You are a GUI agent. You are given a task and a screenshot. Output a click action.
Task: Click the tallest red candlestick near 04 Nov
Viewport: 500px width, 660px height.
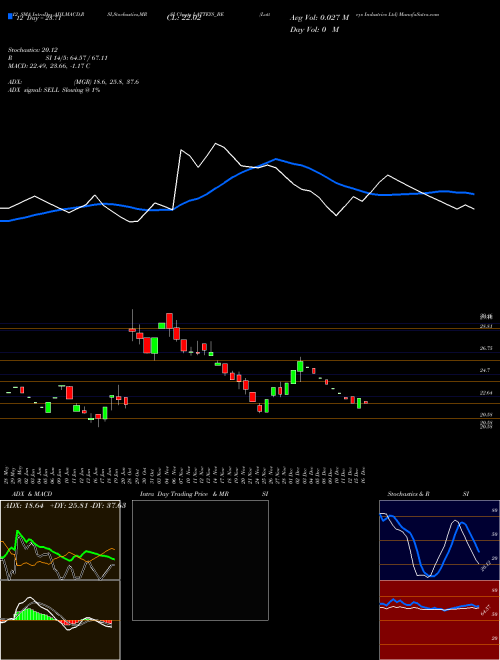click(169, 321)
